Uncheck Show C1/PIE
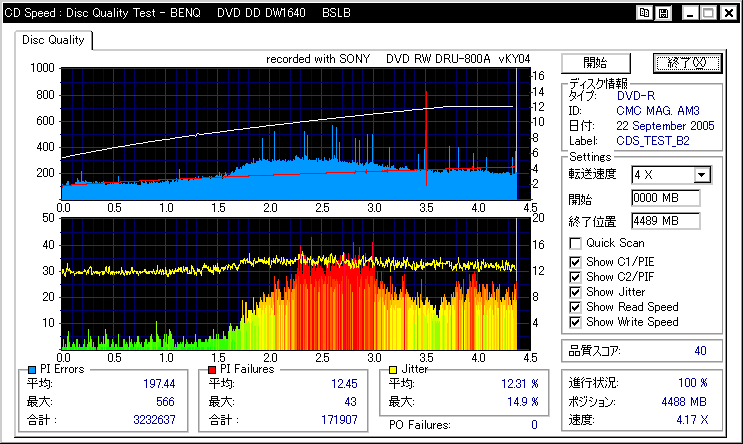The image size is (743, 444). pos(575,262)
